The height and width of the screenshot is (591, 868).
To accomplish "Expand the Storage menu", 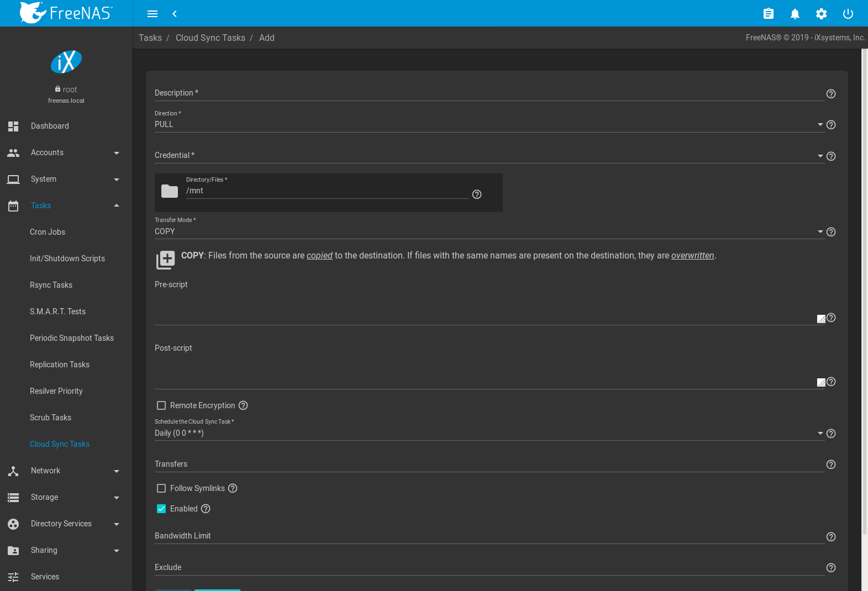I will point(66,497).
